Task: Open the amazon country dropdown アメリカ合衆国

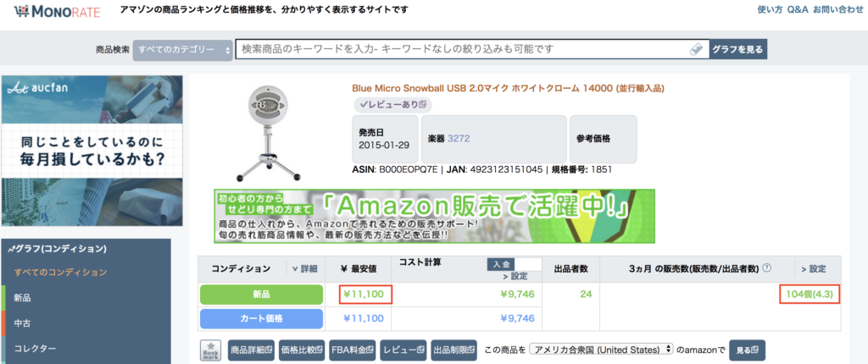Action: click(x=601, y=350)
